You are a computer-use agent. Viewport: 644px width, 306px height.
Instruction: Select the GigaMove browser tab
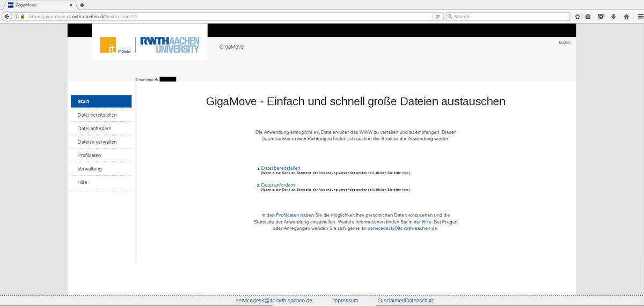pos(40,5)
